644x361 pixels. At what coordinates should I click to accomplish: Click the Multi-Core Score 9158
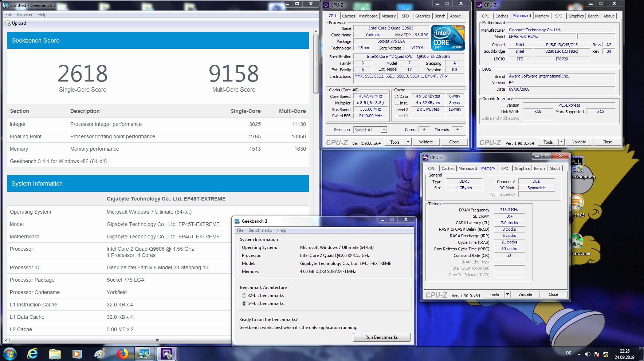coord(233,73)
